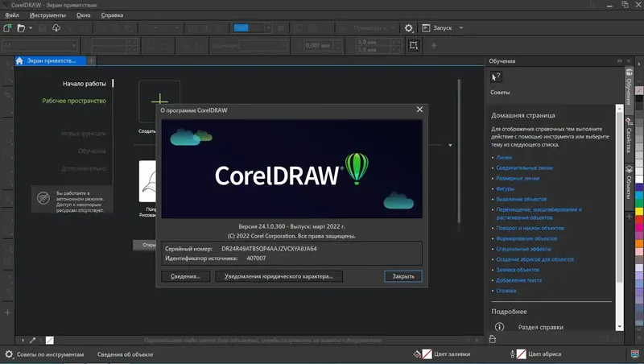Click the hints panel scrollbar up arrow
Viewport: 644px width, 364px height.
click(619, 109)
